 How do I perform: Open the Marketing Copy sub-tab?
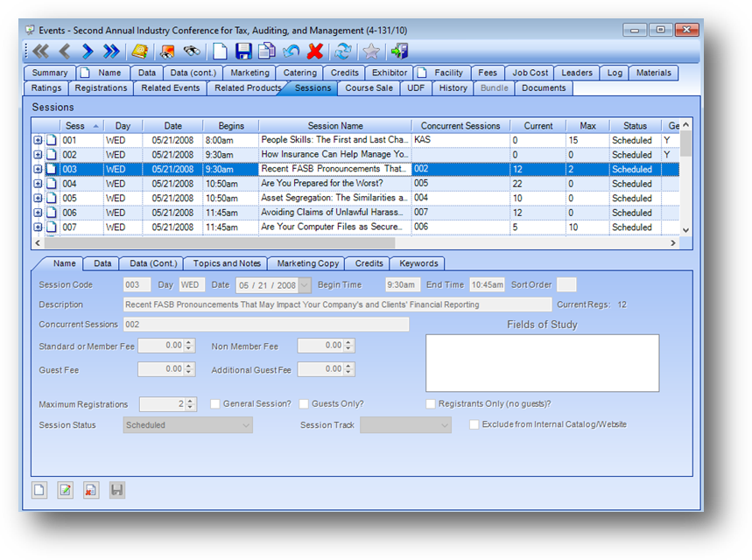click(307, 263)
